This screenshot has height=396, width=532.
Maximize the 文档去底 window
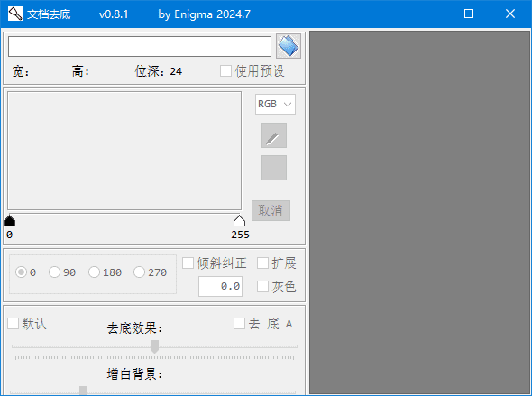(x=469, y=14)
